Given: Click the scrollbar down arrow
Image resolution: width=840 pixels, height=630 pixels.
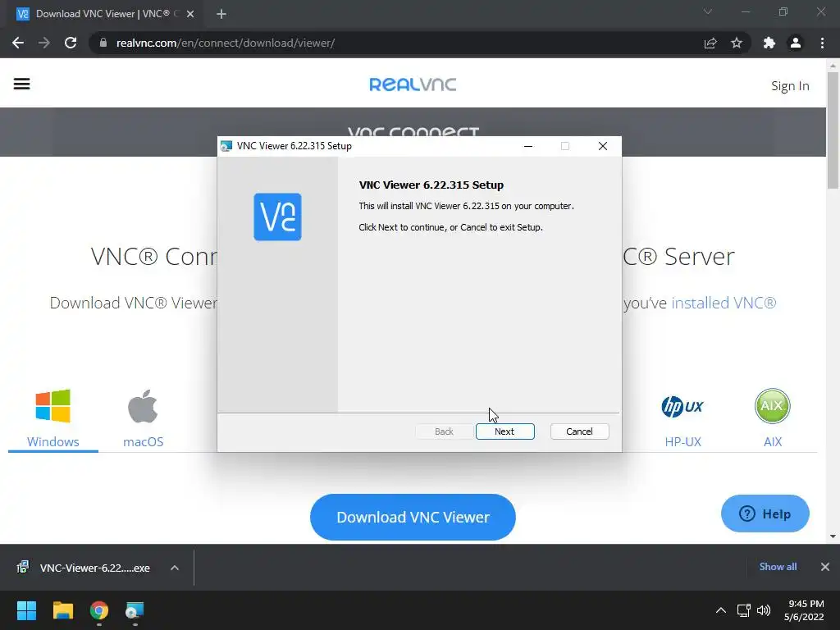Looking at the screenshot, I should 833,536.
